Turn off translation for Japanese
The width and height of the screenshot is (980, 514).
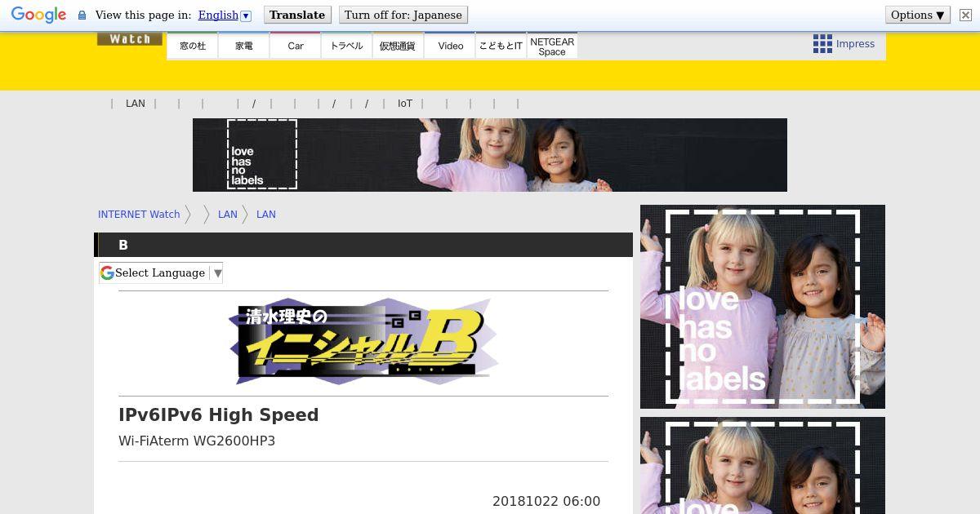point(403,15)
